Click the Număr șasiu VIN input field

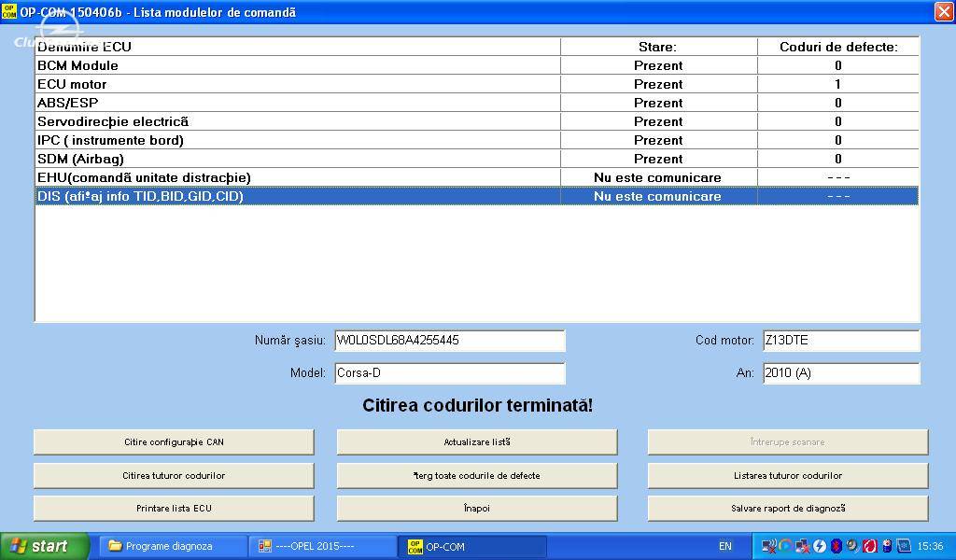point(450,341)
